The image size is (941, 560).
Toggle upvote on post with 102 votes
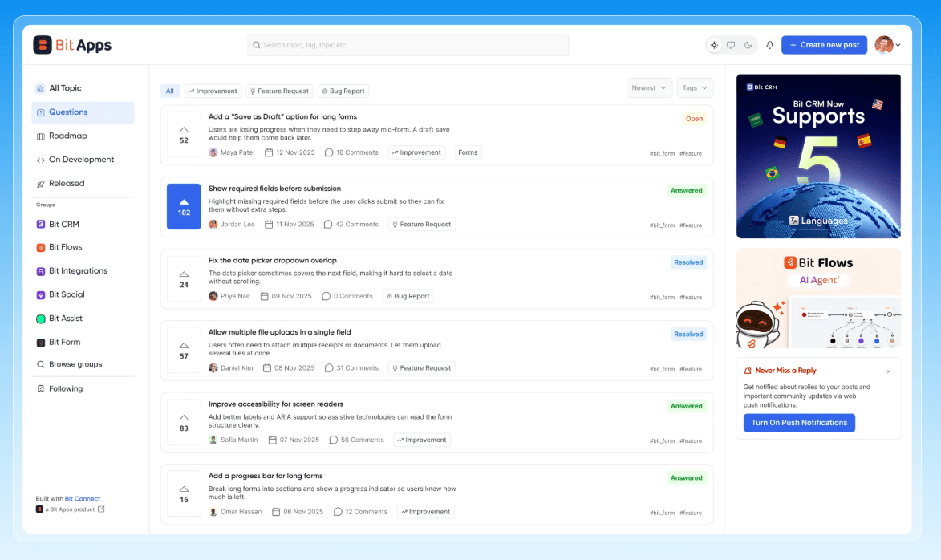(x=184, y=206)
